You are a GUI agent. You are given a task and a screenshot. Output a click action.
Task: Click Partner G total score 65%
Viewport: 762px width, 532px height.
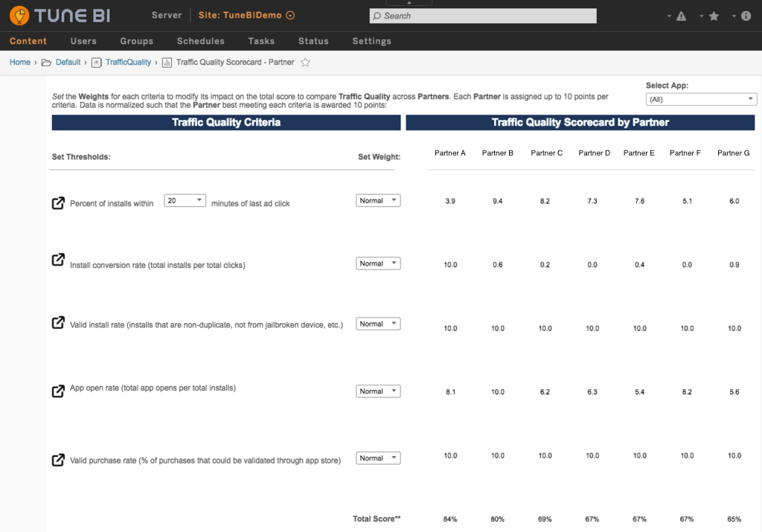coord(734,519)
